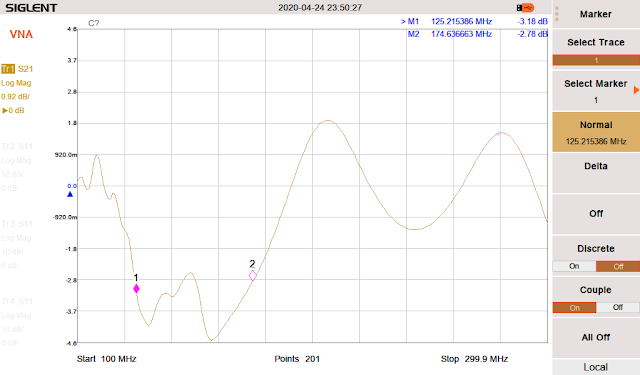640x375 pixels.
Task: Select the dimmed Tr4 S11 trace
Action: (17, 302)
